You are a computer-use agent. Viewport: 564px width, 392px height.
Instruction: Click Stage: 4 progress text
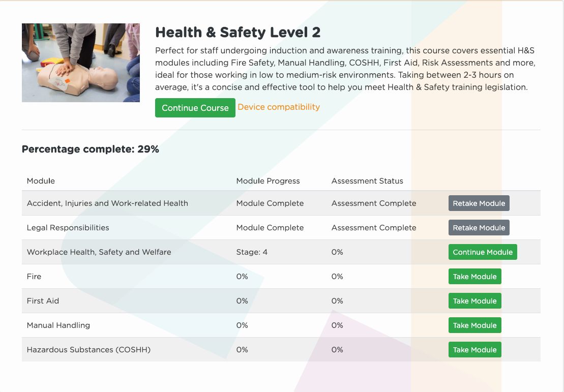click(x=252, y=252)
